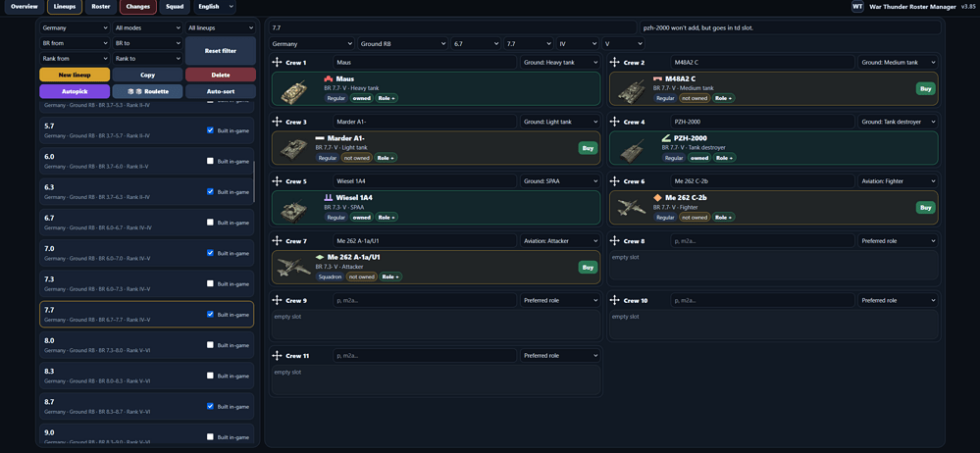Click the lineup name field containing 7.7
980x453 pixels.
point(452,27)
